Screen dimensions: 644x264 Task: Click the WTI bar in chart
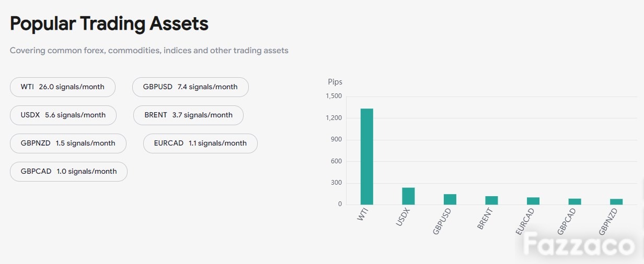367,157
